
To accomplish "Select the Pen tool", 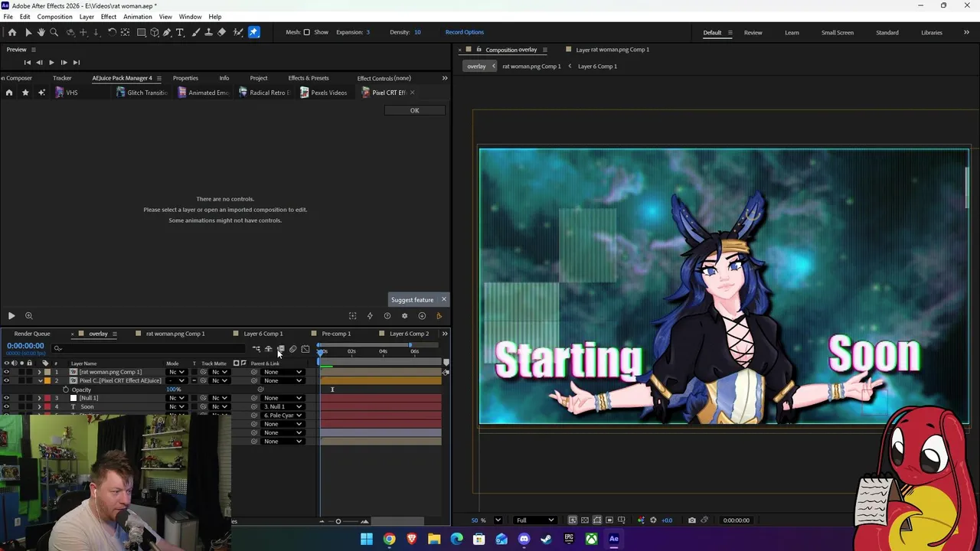I will pyautogui.click(x=167, y=32).
